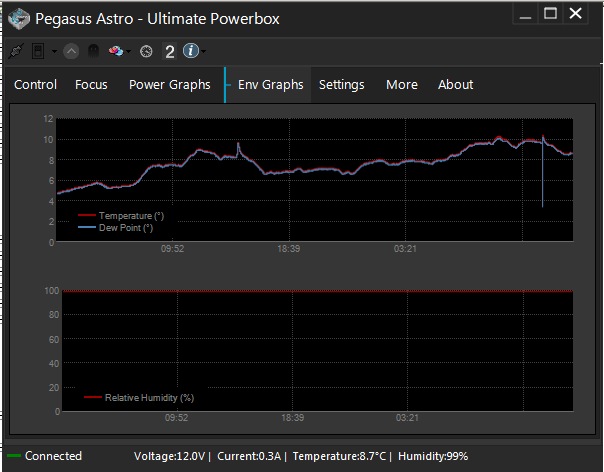Click the Temperature:8.7°C status reading
This screenshot has height=472, width=604.
339,456
